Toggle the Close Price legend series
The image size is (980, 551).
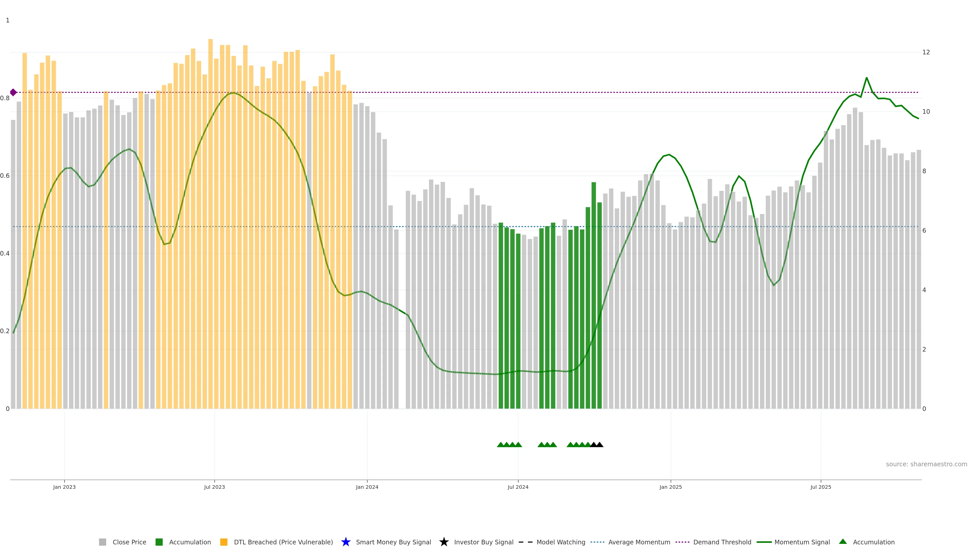[x=129, y=542]
